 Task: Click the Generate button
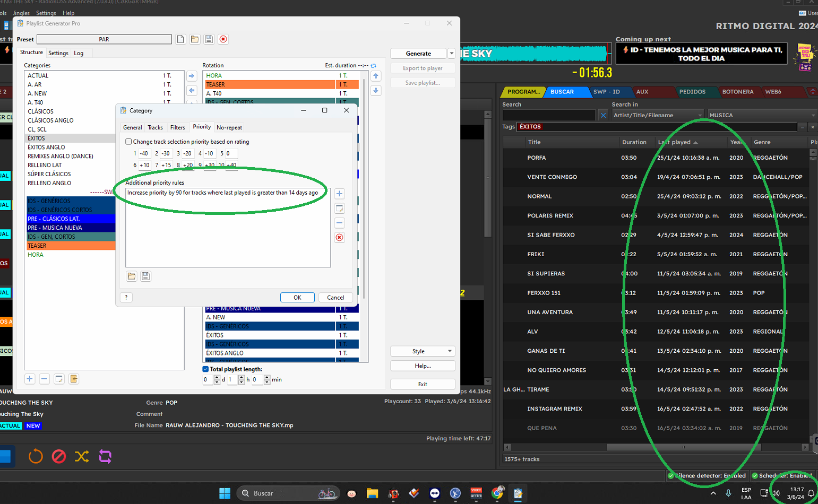(418, 54)
